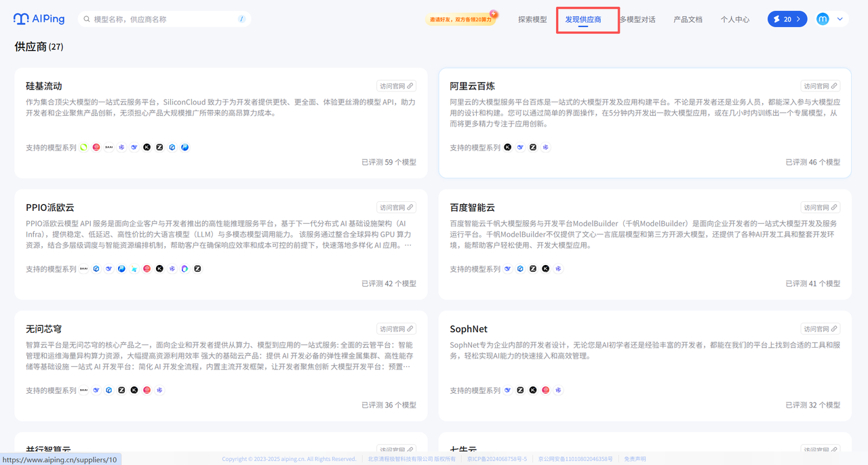Open the 免责声明 footer link

pyautogui.click(x=635, y=459)
